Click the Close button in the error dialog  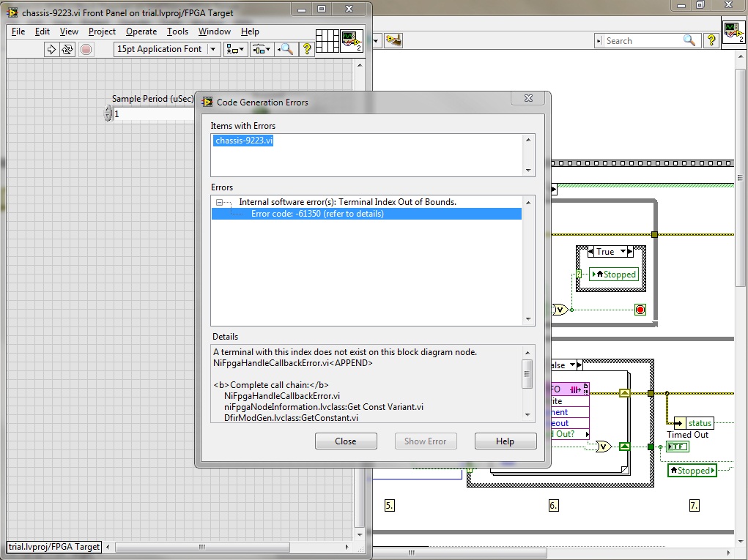coord(346,441)
